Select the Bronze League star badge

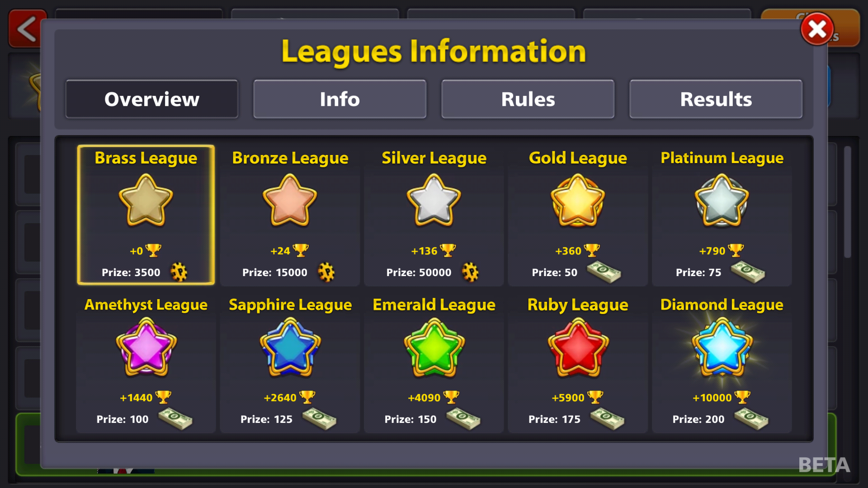coord(290,200)
